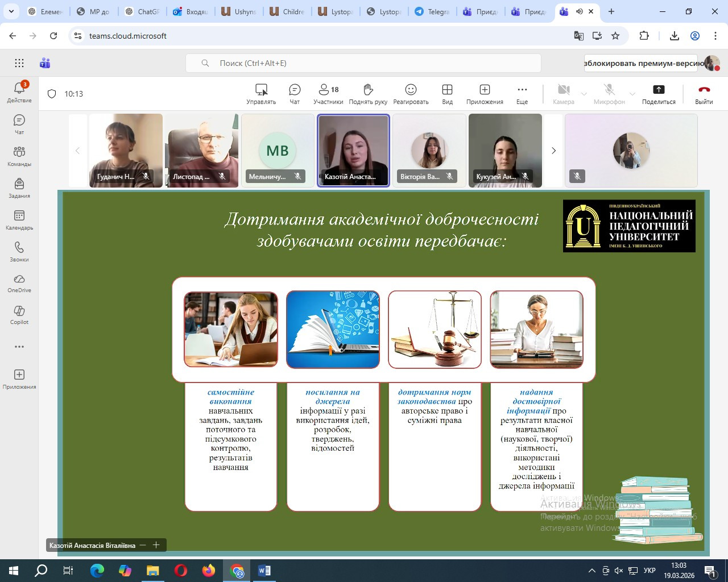The image size is (728, 582).
Task: Expand microphone options dropdown arrow
Action: pos(632,94)
